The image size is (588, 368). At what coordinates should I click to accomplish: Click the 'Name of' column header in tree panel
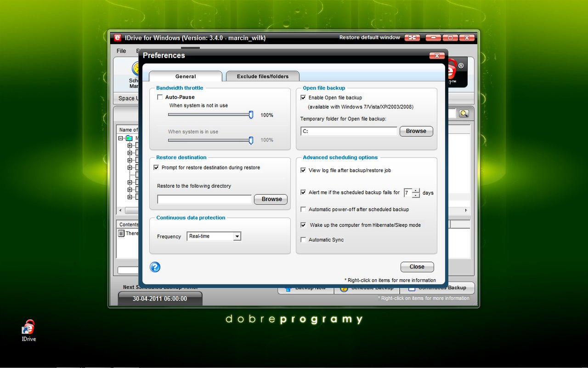coord(128,130)
